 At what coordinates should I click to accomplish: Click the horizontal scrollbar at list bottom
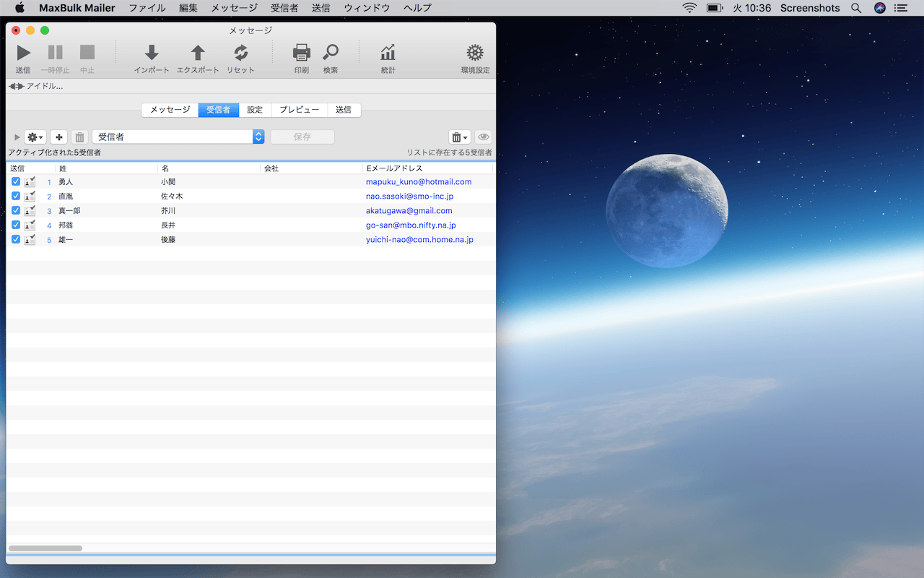45,548
